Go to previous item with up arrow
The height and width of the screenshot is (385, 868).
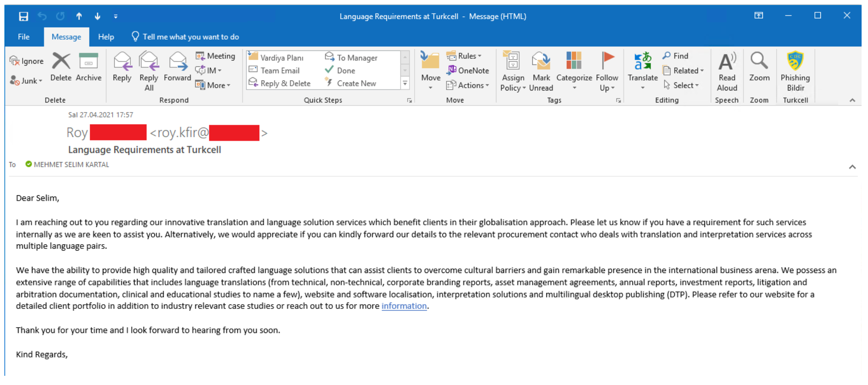pos(79,16)
